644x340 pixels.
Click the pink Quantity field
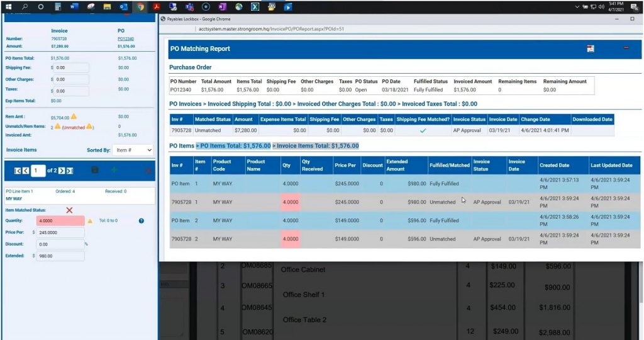(60, 221)
